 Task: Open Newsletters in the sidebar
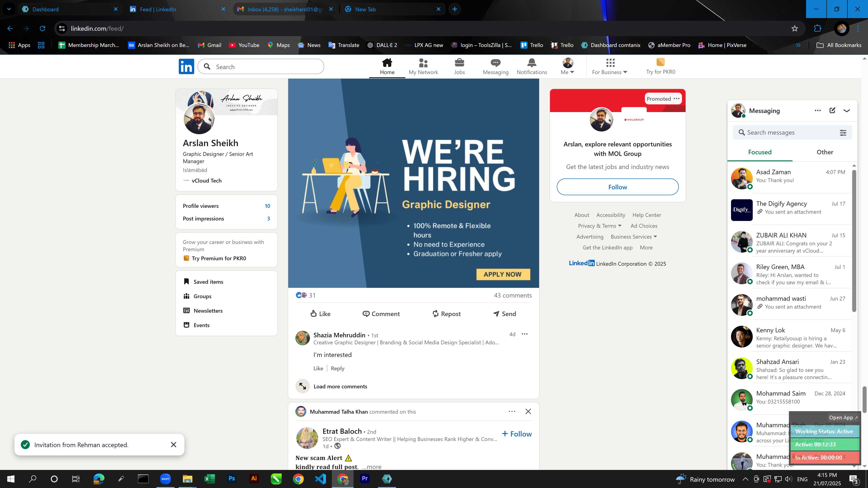pos(203,310)
